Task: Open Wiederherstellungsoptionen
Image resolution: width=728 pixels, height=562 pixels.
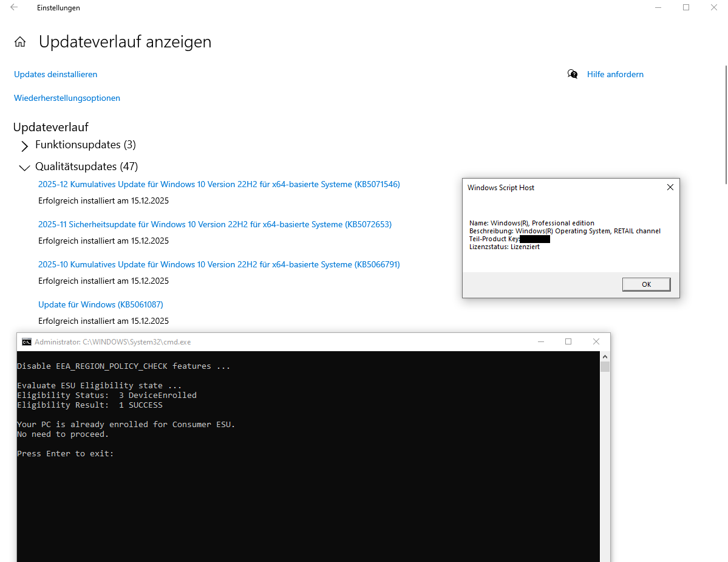Action: tap(67, 98)
